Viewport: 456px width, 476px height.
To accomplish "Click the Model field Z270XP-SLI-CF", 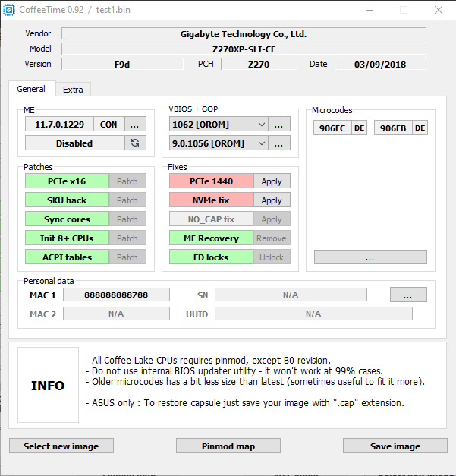I will [244, 49].
